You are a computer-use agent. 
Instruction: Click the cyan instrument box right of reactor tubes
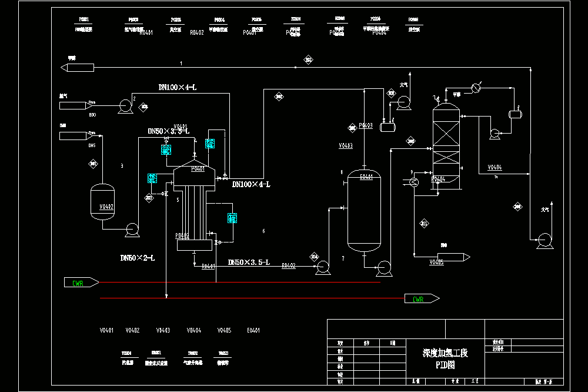(x=232, y=218)
